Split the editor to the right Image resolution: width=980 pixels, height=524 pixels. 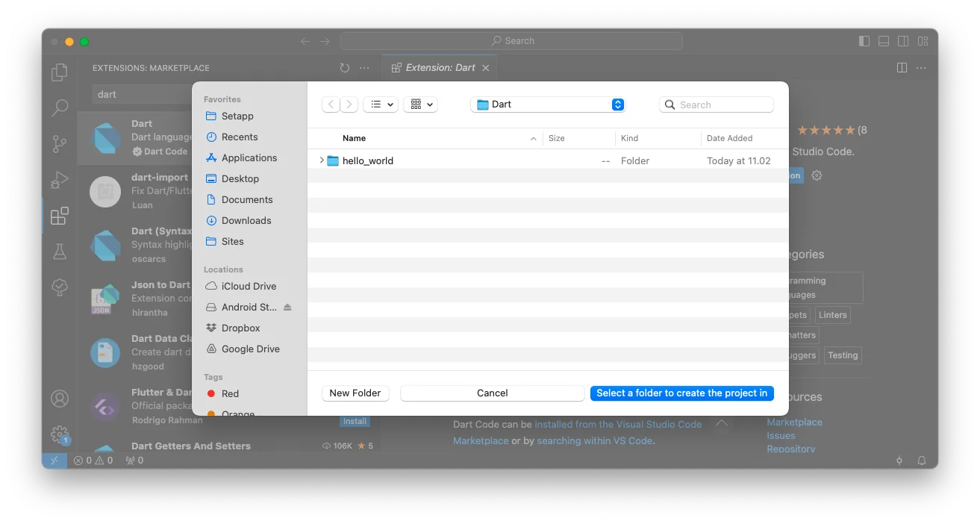tap(902, 68)
